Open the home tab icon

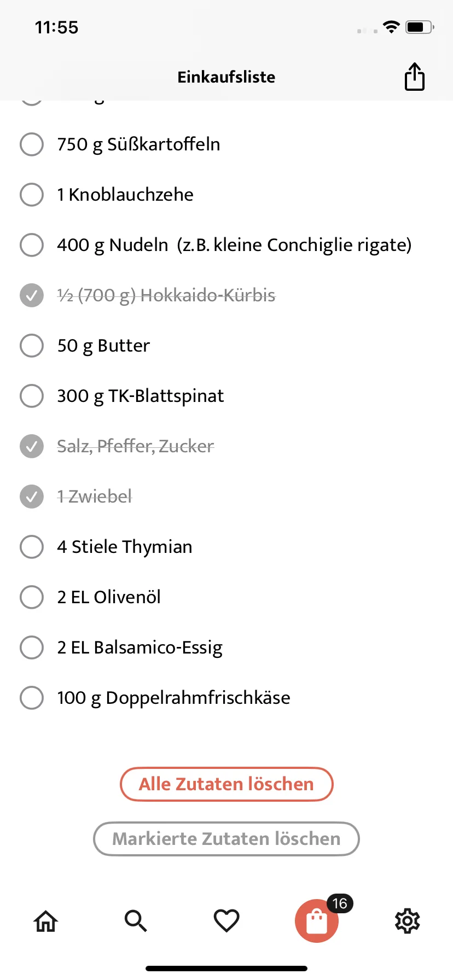coord(46,921)
